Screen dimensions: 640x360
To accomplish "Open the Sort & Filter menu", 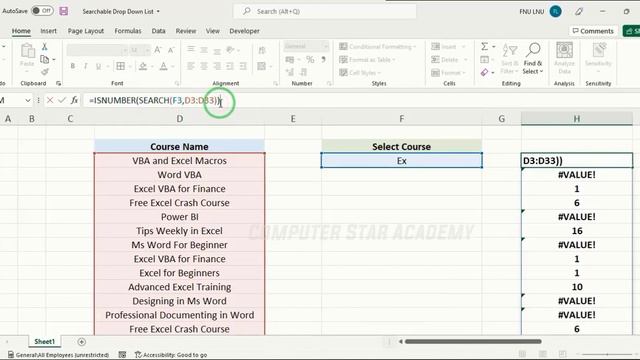I will click(510, 59).
